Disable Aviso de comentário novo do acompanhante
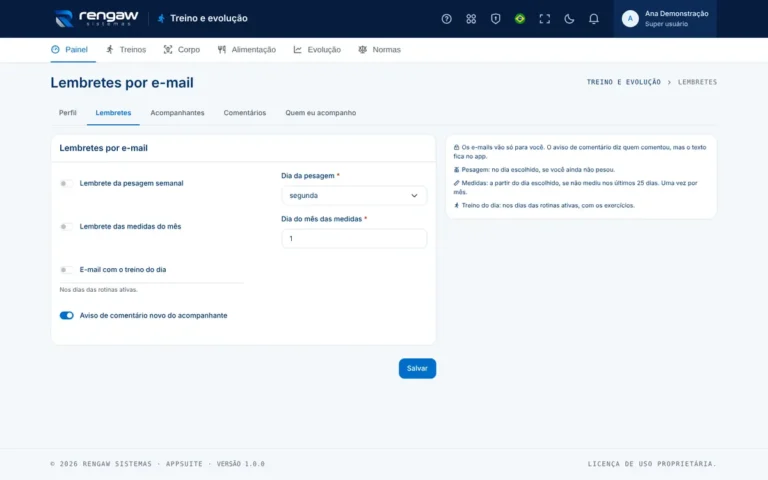The height and width of the screenshot is (480, 768). coord(66,315)
